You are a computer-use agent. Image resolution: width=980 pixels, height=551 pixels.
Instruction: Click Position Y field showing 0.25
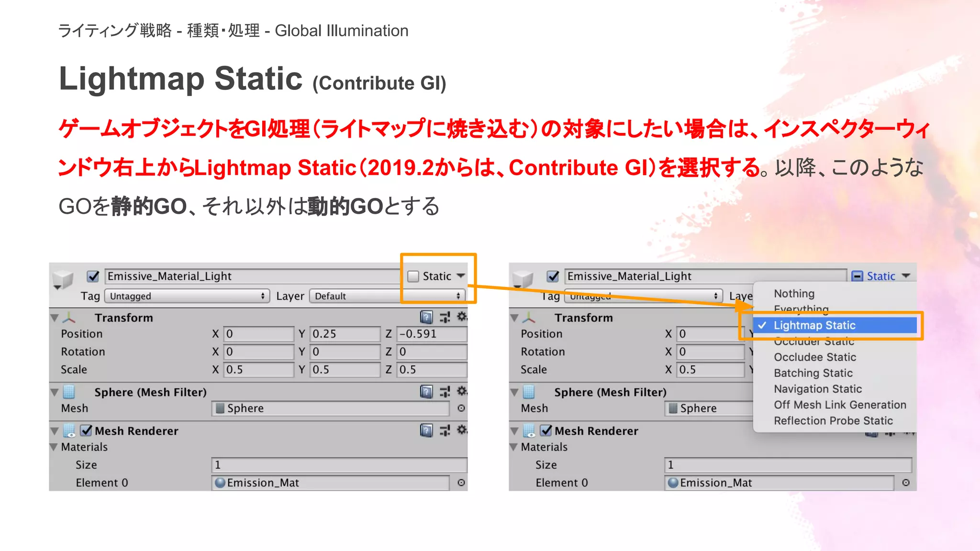[345, 333]
